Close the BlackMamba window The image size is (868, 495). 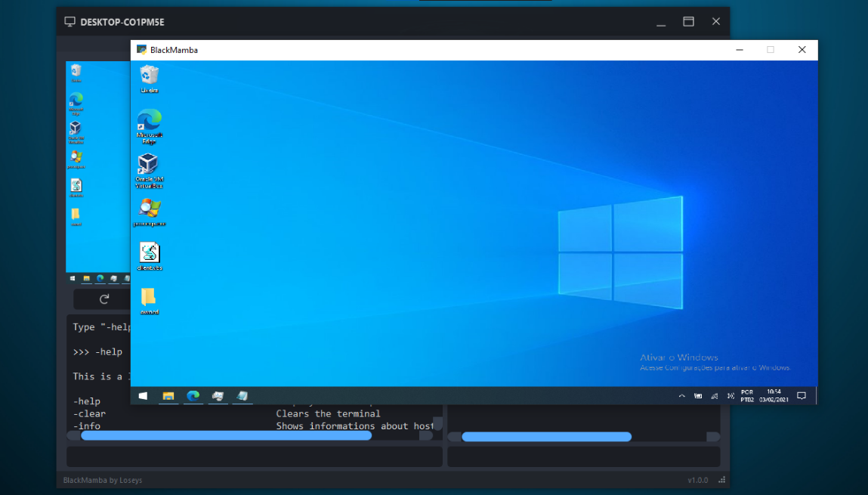click(802, 50)
